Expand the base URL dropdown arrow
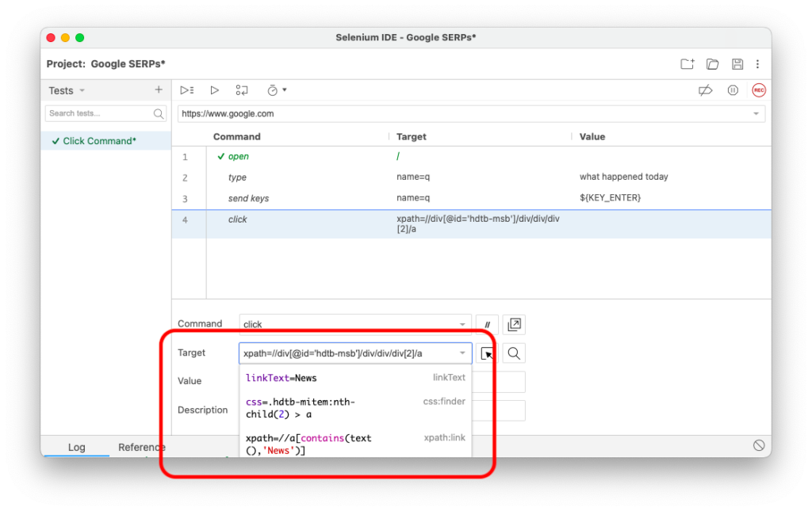The image size is (812, 511). tap(756, 114)
